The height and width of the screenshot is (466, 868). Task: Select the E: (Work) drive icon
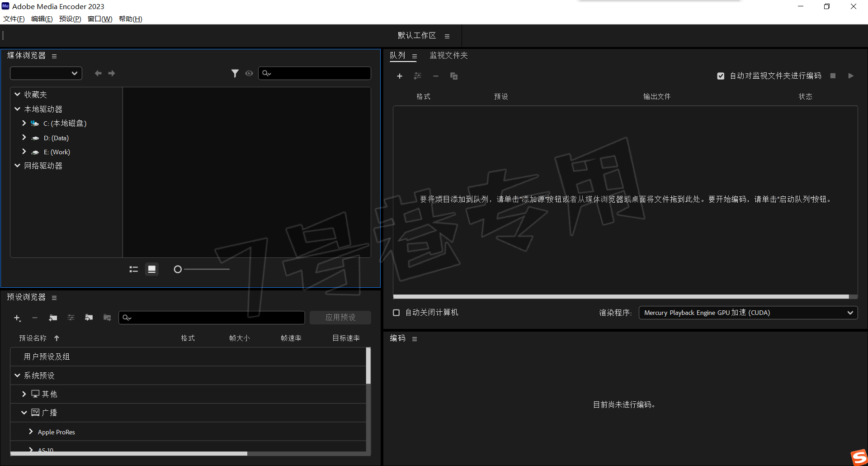click(x=35, y=152)
